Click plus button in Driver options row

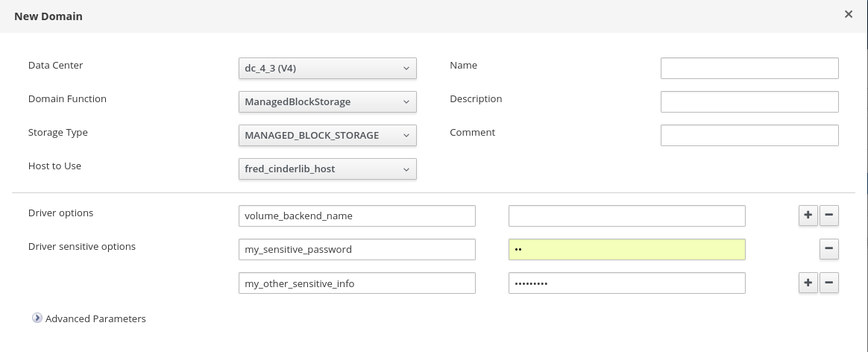click(x=808, y=216)
